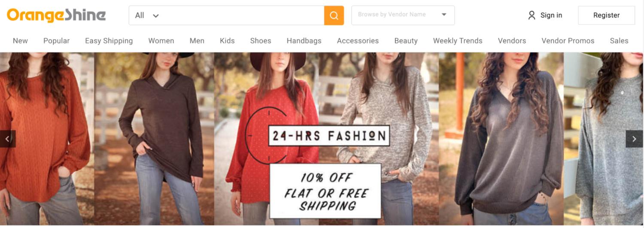Go to the Shoes category

click(x=261, y=41)
